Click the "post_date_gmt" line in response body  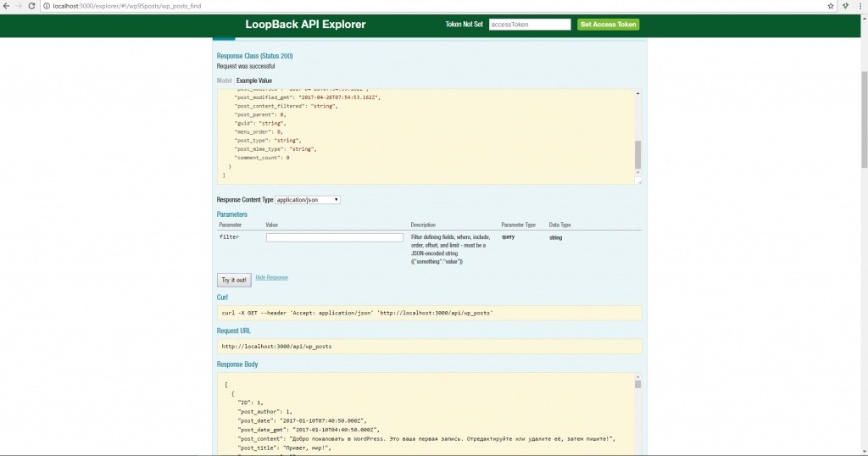point(309,430)
